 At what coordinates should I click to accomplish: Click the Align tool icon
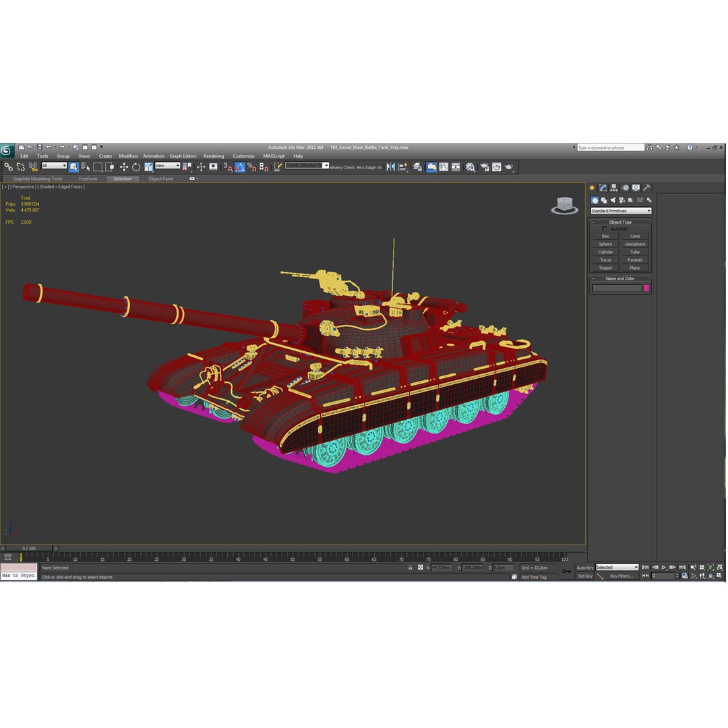(x=403, y=166)
